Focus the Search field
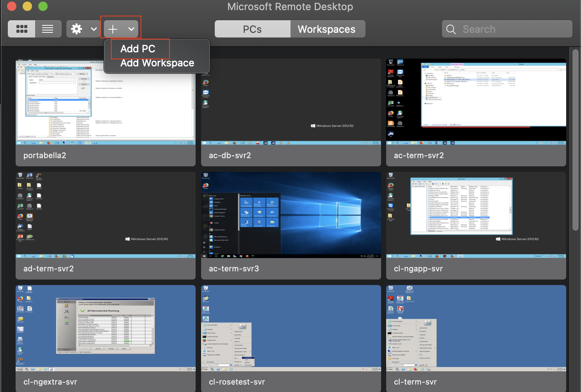Screen dimensions: 581x392 [507, 29]
